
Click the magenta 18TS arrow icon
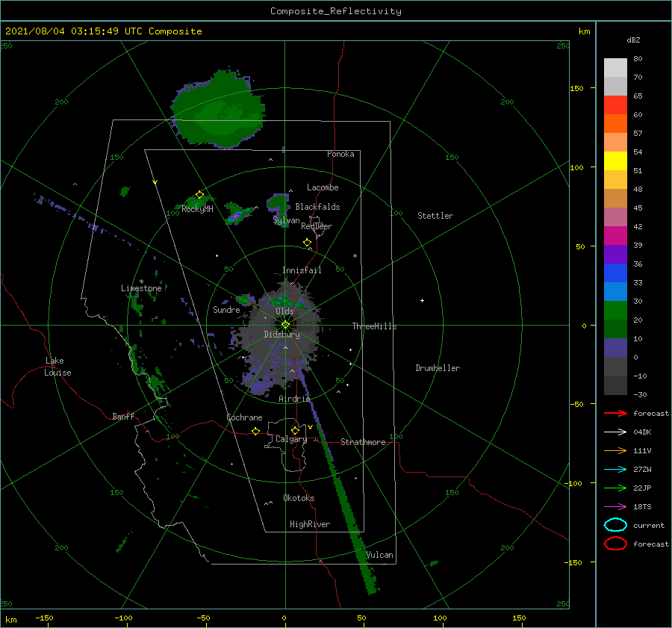click(615, 507)
